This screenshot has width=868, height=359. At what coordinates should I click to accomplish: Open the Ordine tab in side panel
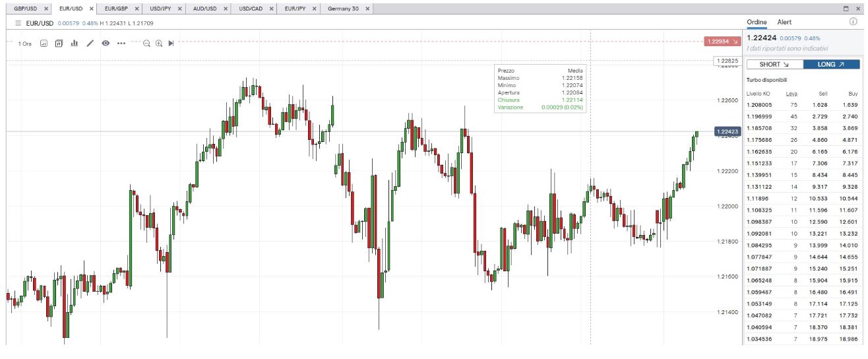point(757,22)
